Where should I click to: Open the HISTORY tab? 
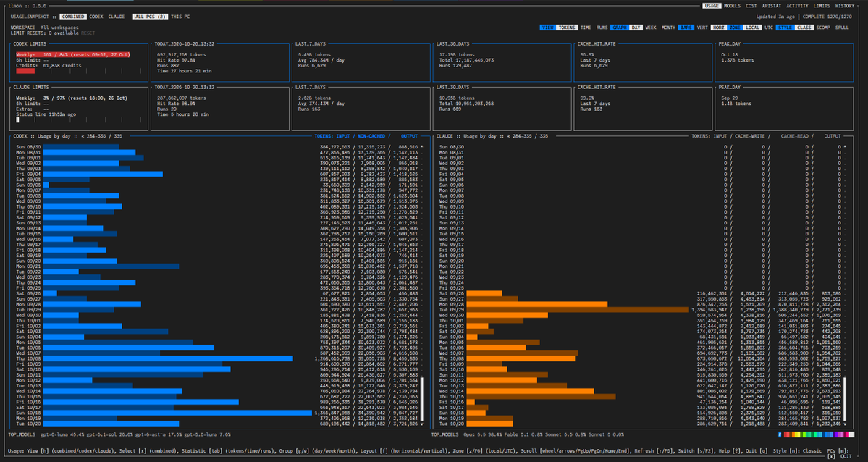(844, 6)
